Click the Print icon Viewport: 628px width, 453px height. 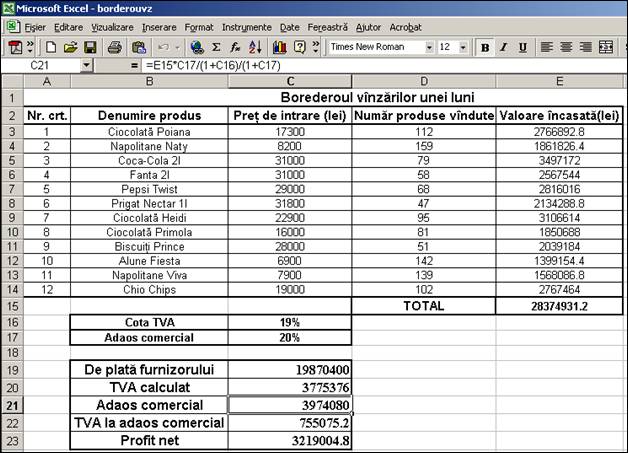114,47
